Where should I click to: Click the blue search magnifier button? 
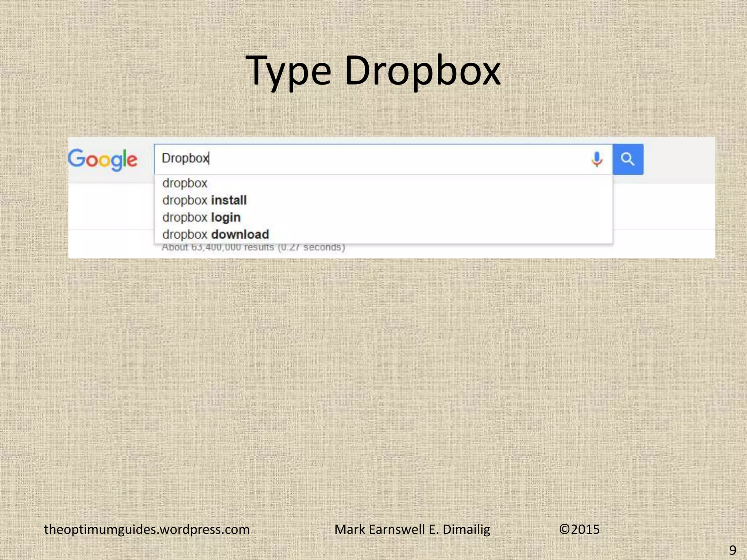pos(628,159)
